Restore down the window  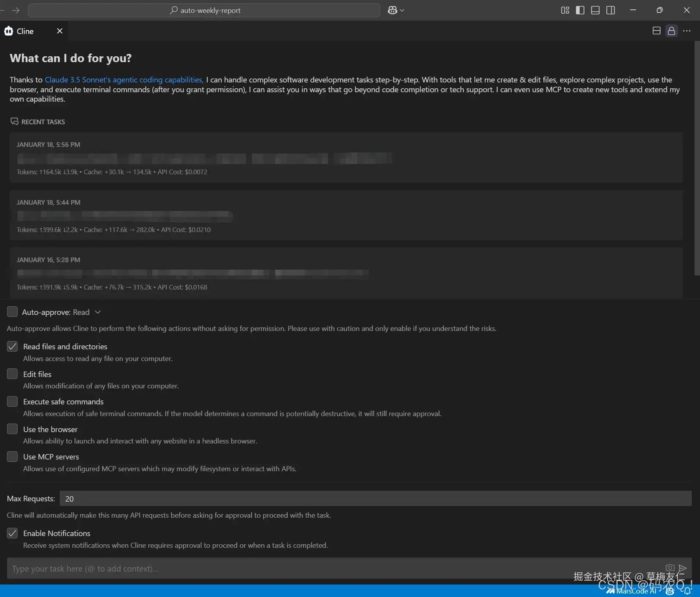[x=659, y=10]
